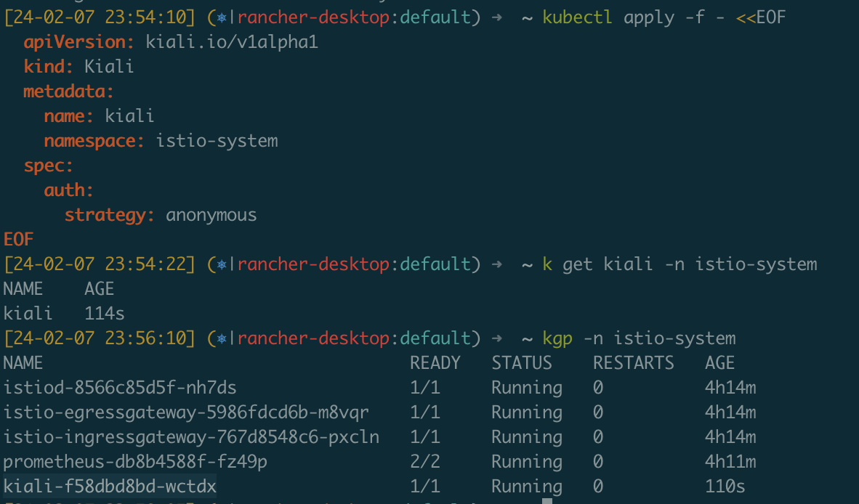Click the "strategy:" key
The width and height of the screenshot is (859, 504).
110,216
